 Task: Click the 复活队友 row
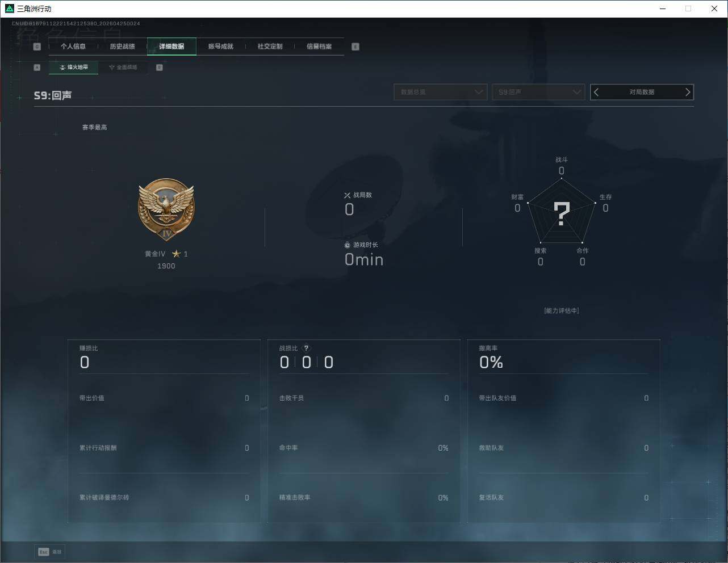(x=564, y=498)
